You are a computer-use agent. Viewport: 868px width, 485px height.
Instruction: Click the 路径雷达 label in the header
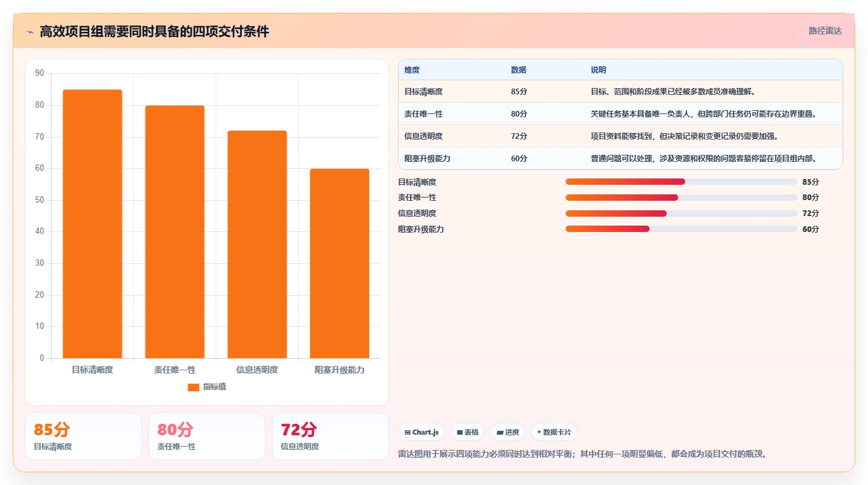(x=825, y=31)
